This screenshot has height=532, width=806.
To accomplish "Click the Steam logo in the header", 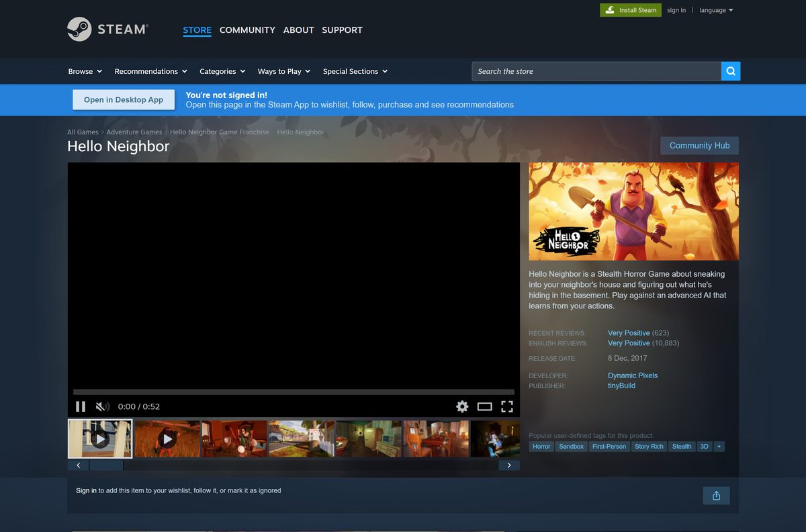I will pos(107,29).
